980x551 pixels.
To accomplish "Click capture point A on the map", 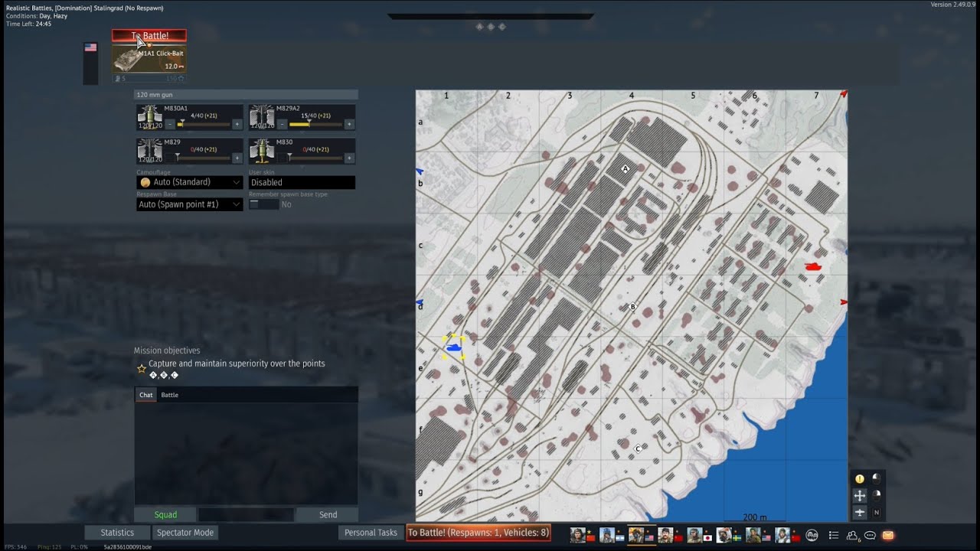I will (626, 169).
